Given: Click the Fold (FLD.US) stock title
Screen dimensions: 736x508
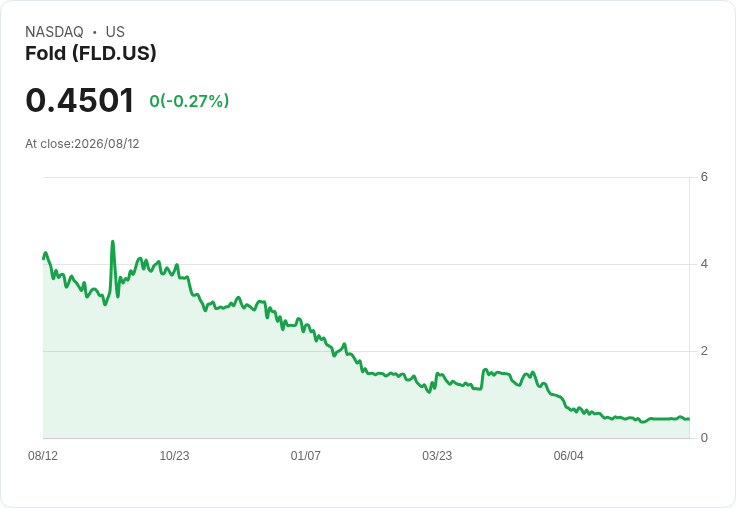Looking at the screenshot, I should [91, 53].
